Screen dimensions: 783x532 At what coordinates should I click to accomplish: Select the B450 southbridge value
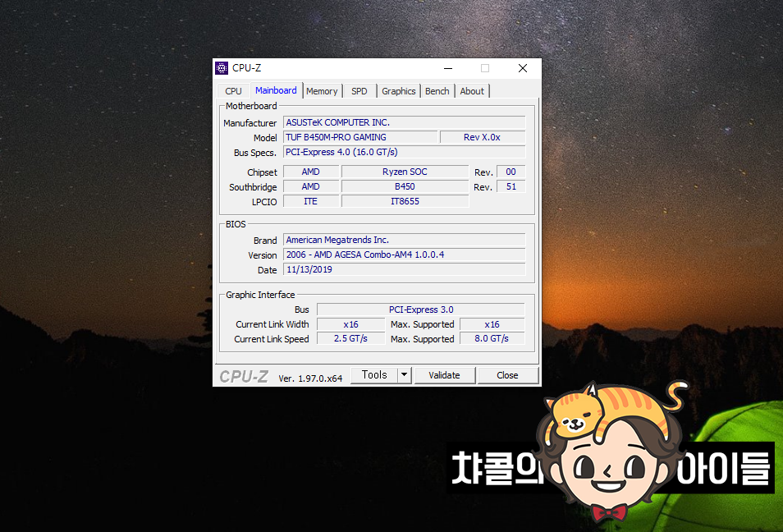[x=405, y=186]
